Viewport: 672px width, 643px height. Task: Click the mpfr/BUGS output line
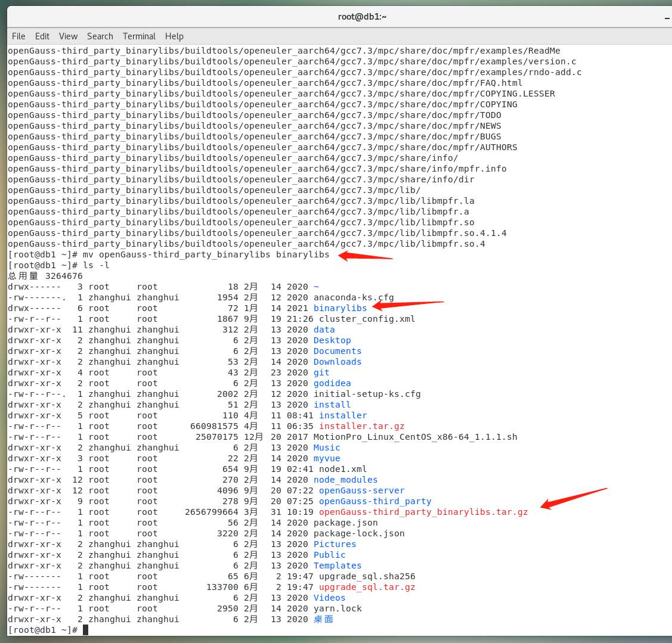click(x=254, y=136)
